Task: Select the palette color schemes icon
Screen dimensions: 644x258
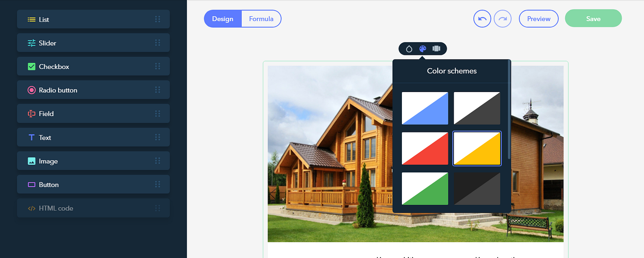Action: tap(423, 49)
